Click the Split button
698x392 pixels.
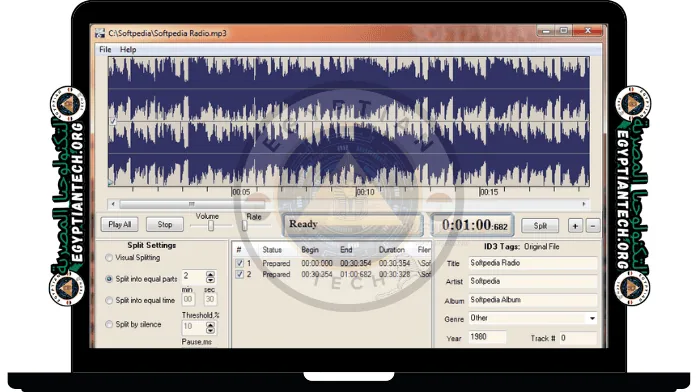[540, 226]
